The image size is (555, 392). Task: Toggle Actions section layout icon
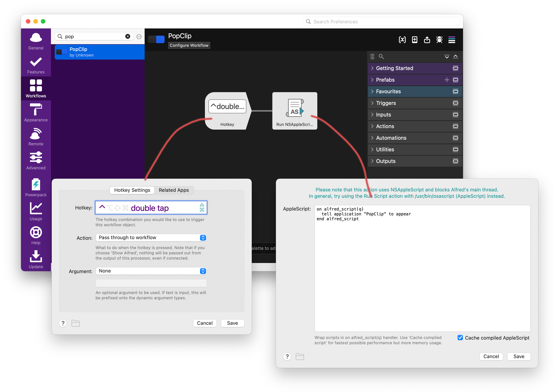[455, 126]
